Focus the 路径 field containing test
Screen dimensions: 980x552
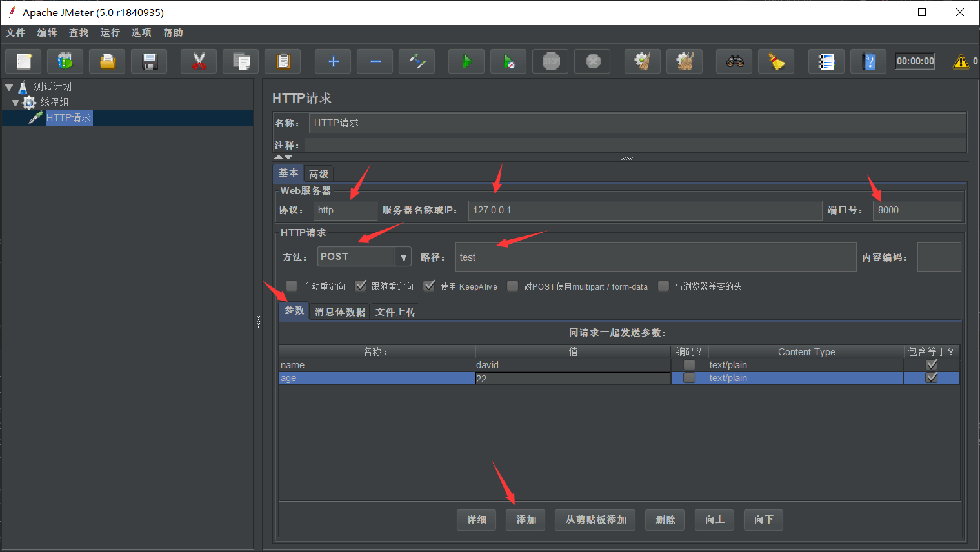655,257
